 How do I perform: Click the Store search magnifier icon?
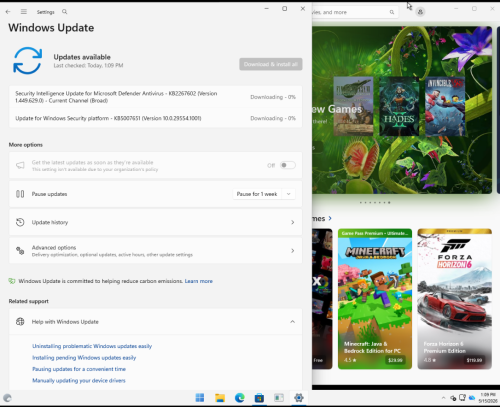click(x=392, y=12)
